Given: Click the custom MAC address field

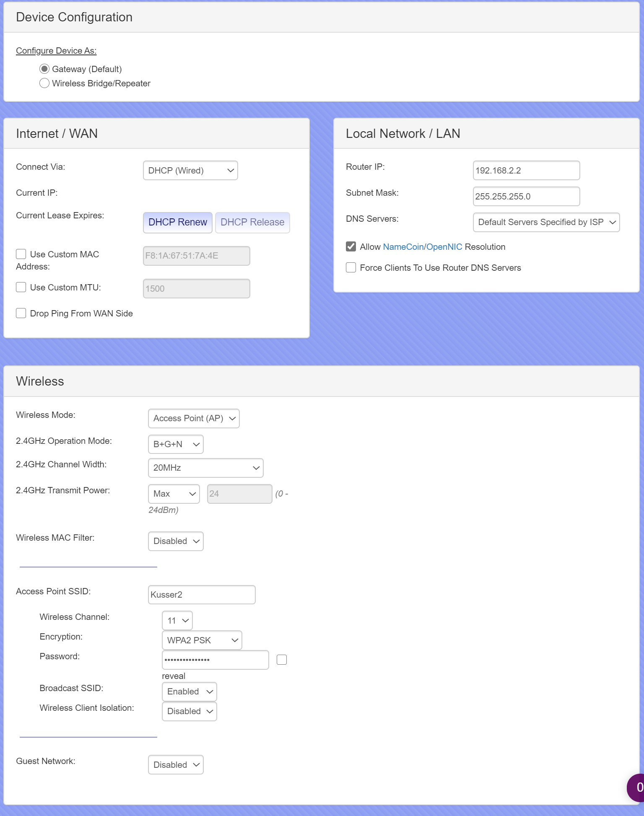Looking at the screenshot, I should pyautogui.click(x=197, y=256).
